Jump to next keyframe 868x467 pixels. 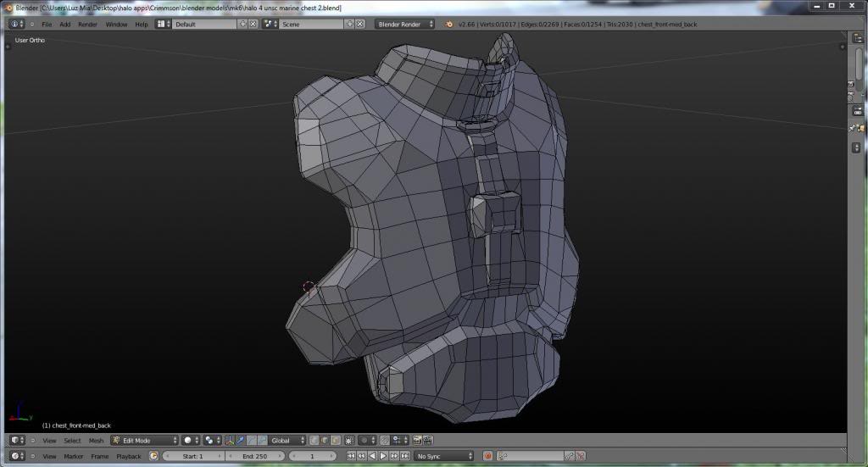tap(394, 456)
